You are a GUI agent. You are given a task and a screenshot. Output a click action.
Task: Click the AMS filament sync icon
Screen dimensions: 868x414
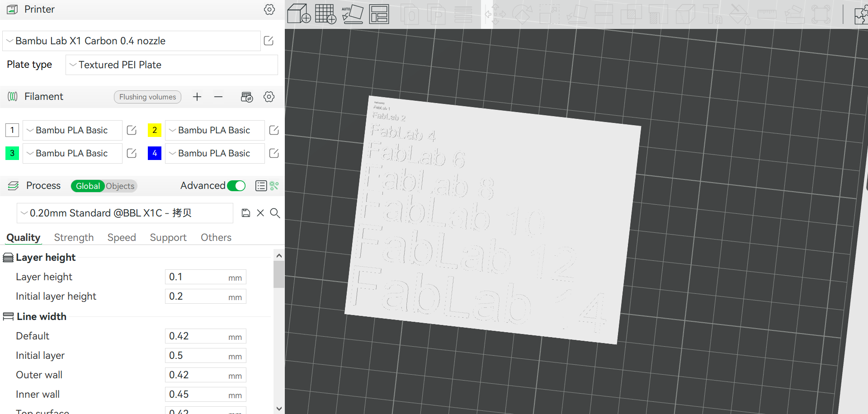point(247,97)
